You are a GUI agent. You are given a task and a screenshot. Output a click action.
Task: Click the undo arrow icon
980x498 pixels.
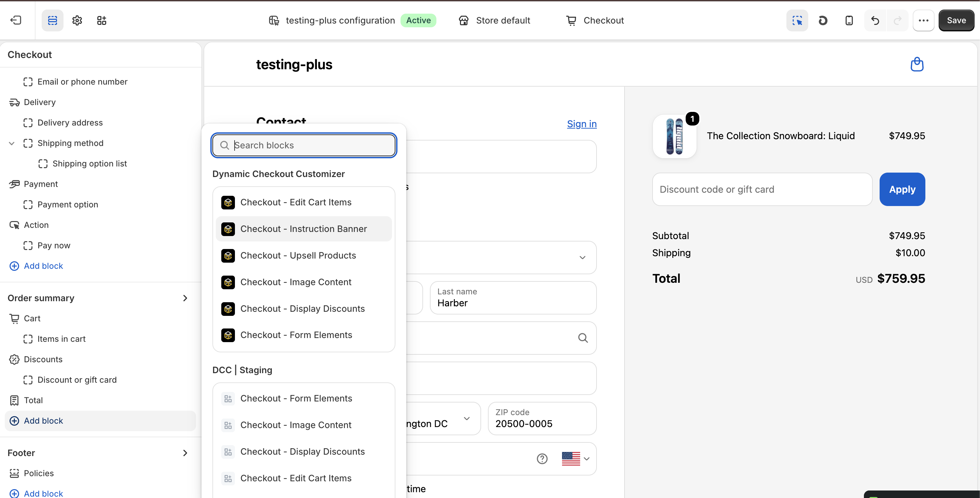coord(876,20)
